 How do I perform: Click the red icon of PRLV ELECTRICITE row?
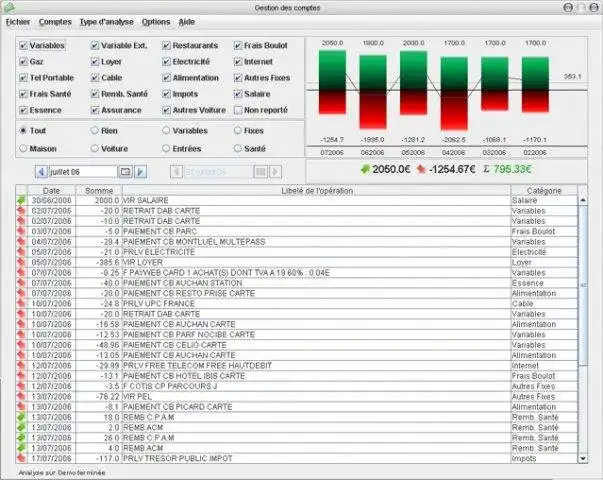coord(21,252)
